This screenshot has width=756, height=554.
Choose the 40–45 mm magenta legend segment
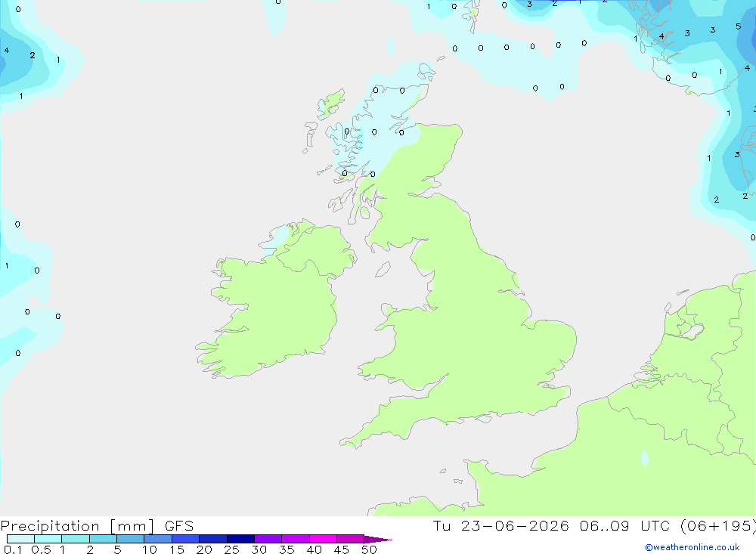point(323,539)
